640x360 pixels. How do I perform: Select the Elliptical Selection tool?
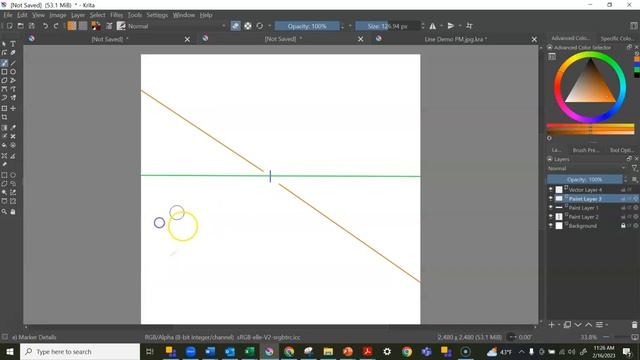(13, 175)
